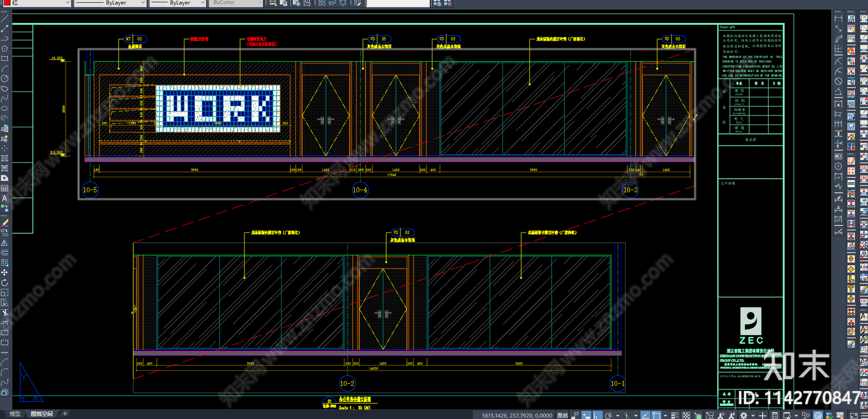The image size is (868, 419).
Task: Select the Construction Line tool
Action: click(x=4, y=28)
